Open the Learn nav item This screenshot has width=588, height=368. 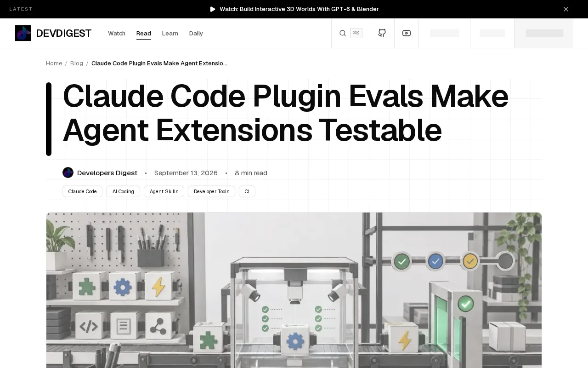coord(170,34)
